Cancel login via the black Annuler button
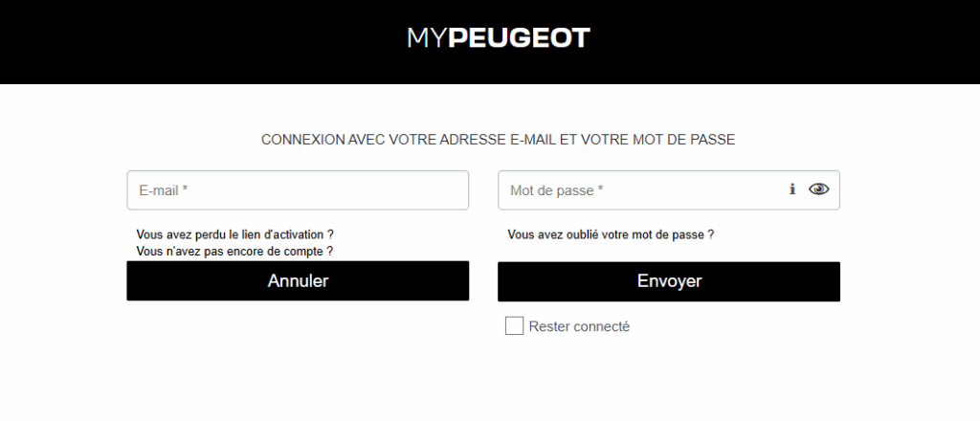 tap(298, 281)
